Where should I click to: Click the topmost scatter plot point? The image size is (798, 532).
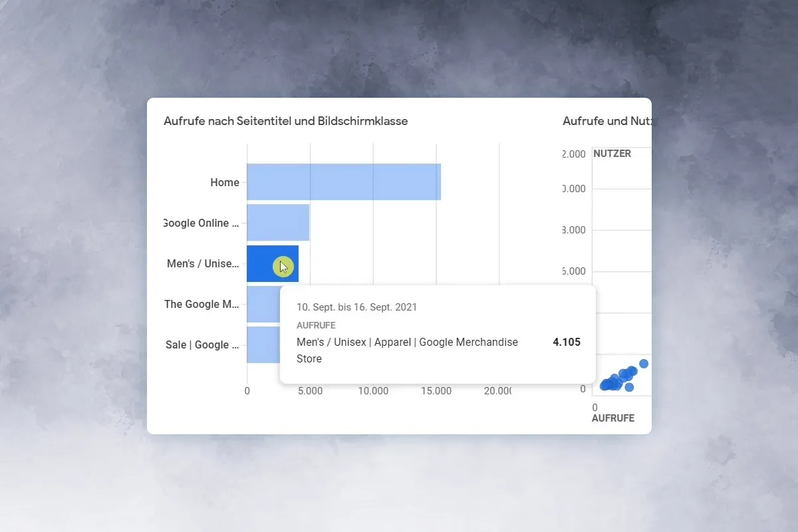coord(643,364)
